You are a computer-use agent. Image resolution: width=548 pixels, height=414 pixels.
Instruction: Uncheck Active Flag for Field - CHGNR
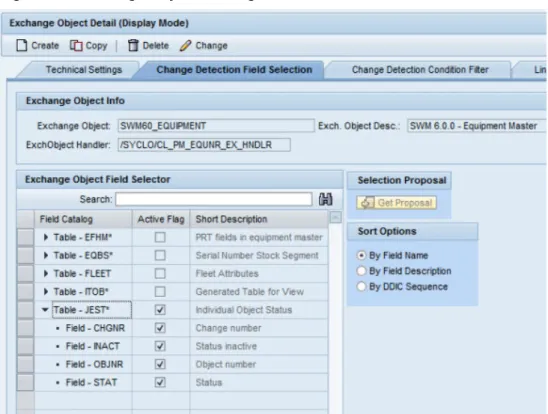(x=160, y=328)
